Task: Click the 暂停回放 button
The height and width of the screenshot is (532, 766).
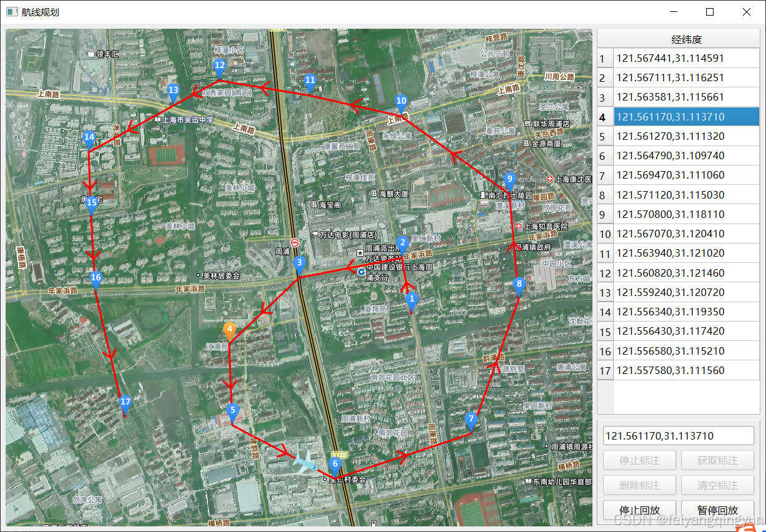Action: [717, 510]
